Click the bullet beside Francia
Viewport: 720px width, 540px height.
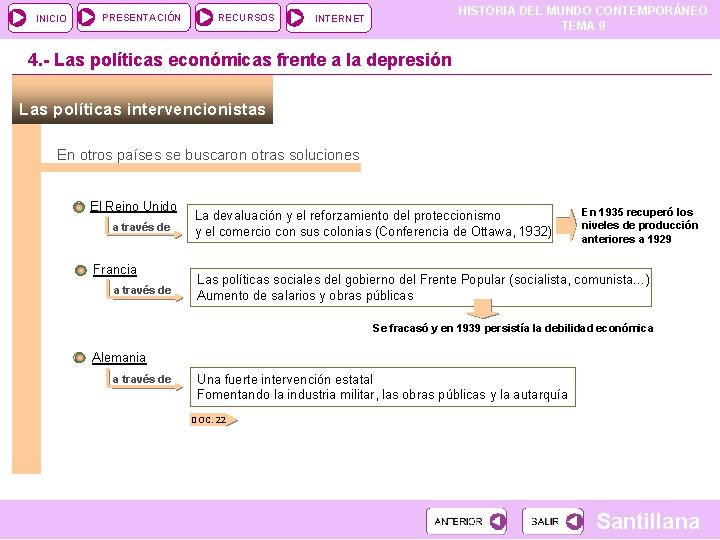[80, 270]
